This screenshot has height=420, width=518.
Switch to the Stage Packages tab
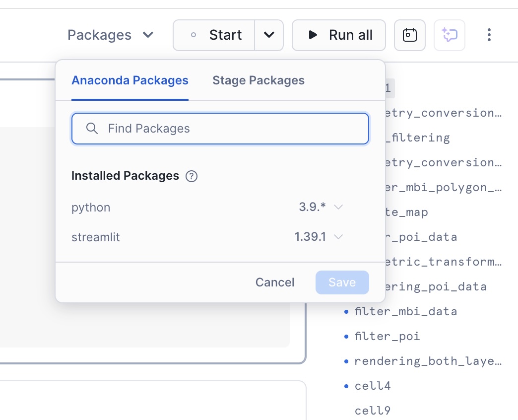[x=258, y=80]
